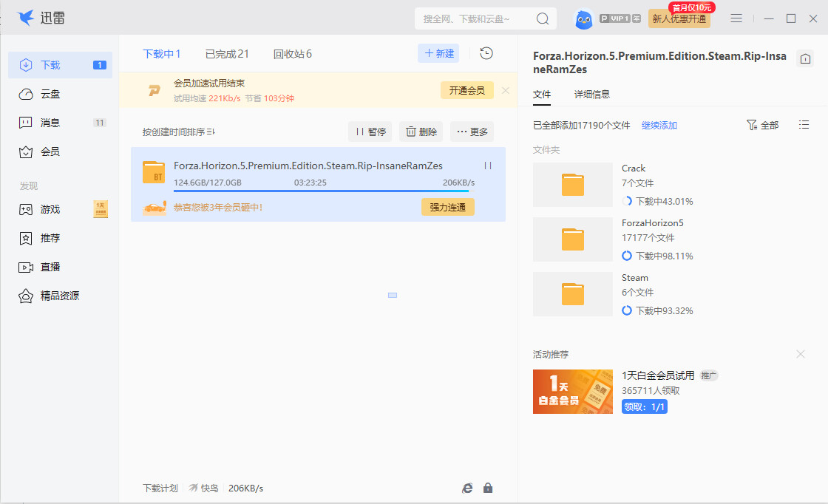Select the Forza.Horizon.5 download task name

308,166
